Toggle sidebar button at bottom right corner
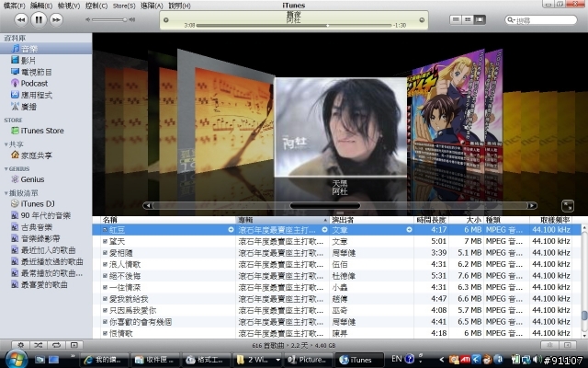Image resolution: width=588 pixels, height=368 pixels. point(568,345)
